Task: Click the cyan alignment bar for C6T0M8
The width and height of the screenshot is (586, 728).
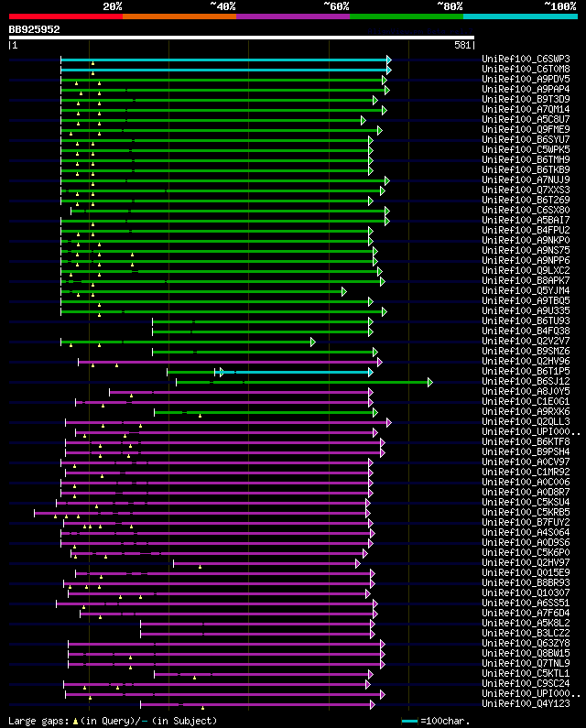Action: click(x=223, y=71)
